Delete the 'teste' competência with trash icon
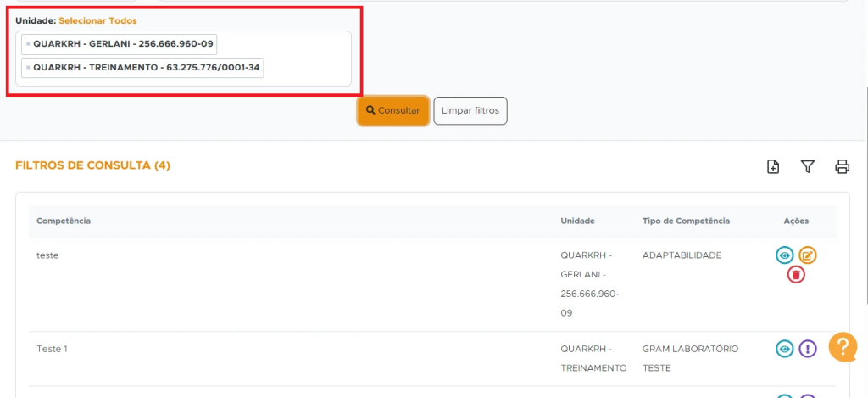Image resolution: width=868 pixels, height=398 pixels. (x=796, y=274)
